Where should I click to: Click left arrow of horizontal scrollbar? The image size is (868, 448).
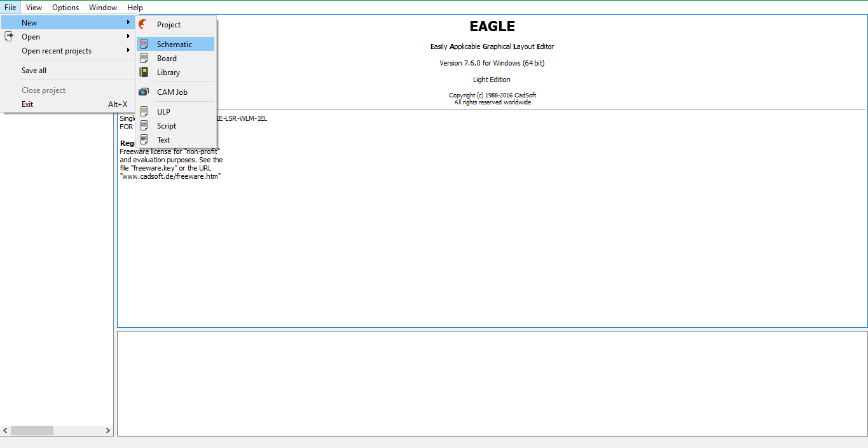[6, 431]
